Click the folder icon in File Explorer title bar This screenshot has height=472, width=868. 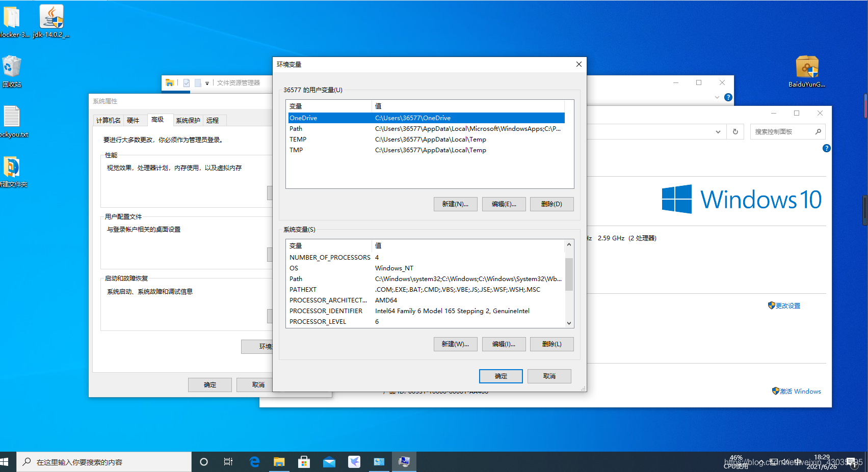click(x=170, y=82)
